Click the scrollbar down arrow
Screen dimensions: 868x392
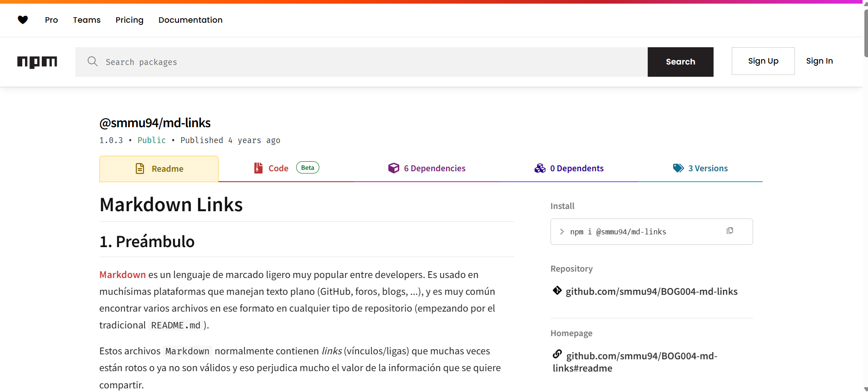pyautogui.click(x=865, y=389)
